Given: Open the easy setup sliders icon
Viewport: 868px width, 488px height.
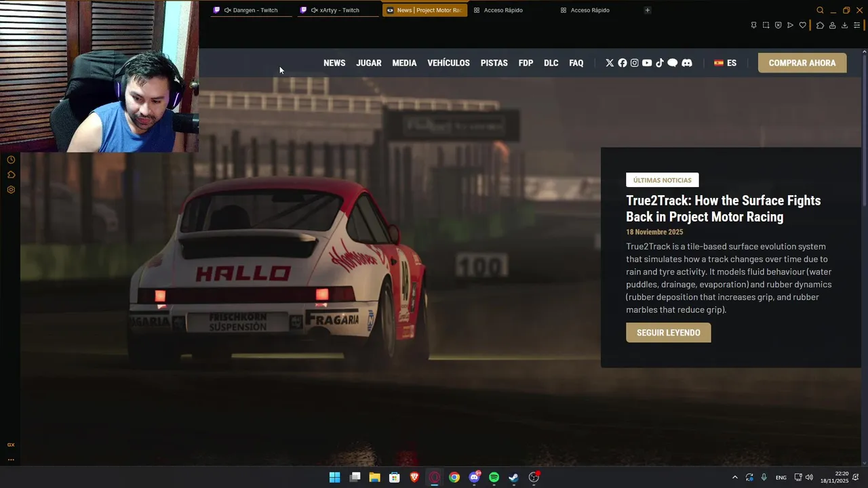Looking at the screenshot, I should click(856, 25).
